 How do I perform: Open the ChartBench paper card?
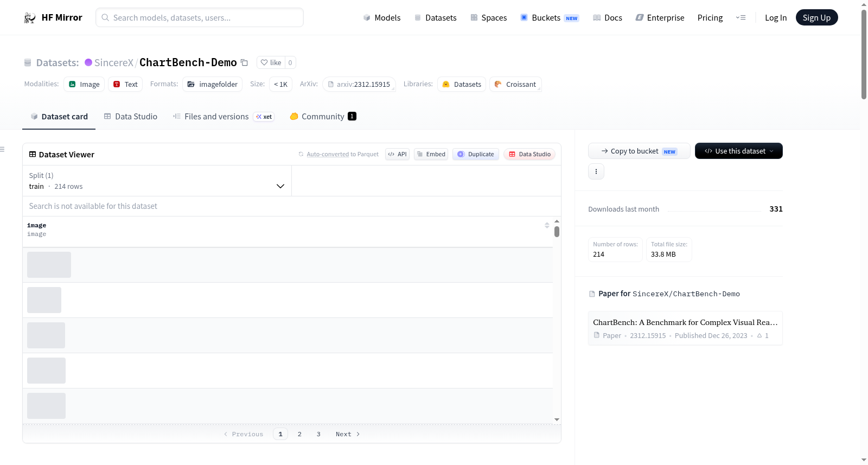coord(685,328)
